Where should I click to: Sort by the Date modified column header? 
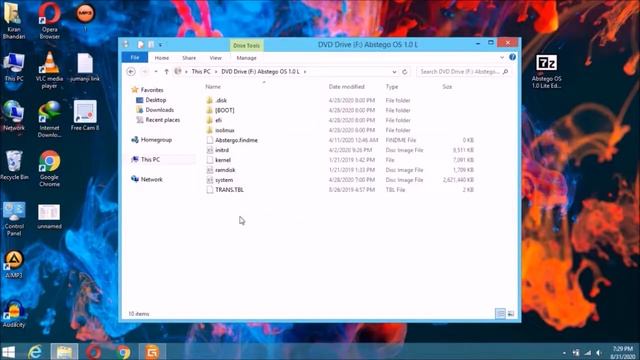coord(347,87)
